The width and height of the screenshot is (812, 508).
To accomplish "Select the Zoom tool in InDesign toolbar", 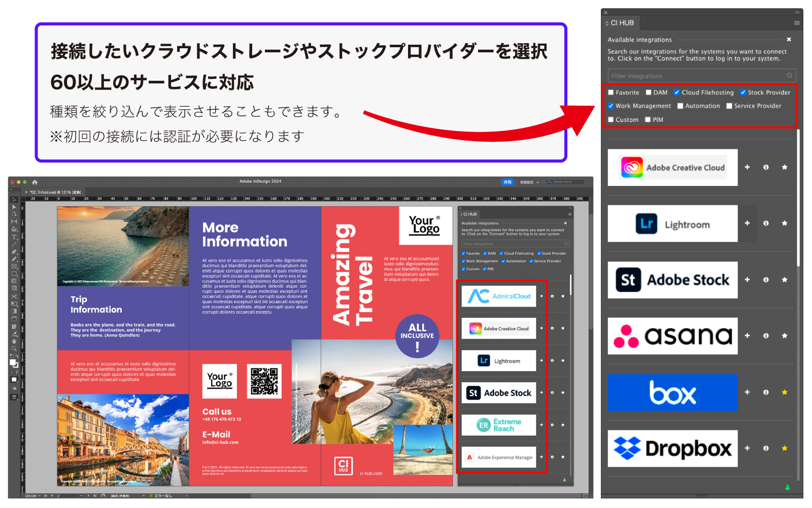I will [x=14, y=349].
